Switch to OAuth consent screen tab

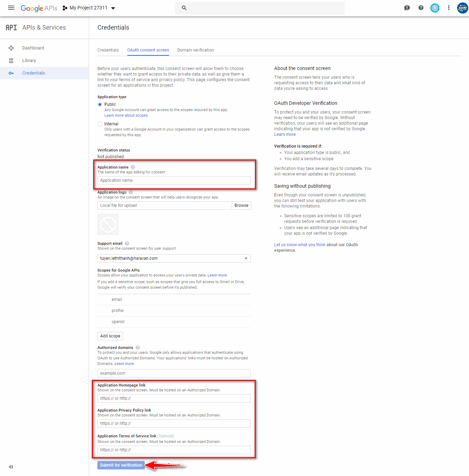pos(148,50)
